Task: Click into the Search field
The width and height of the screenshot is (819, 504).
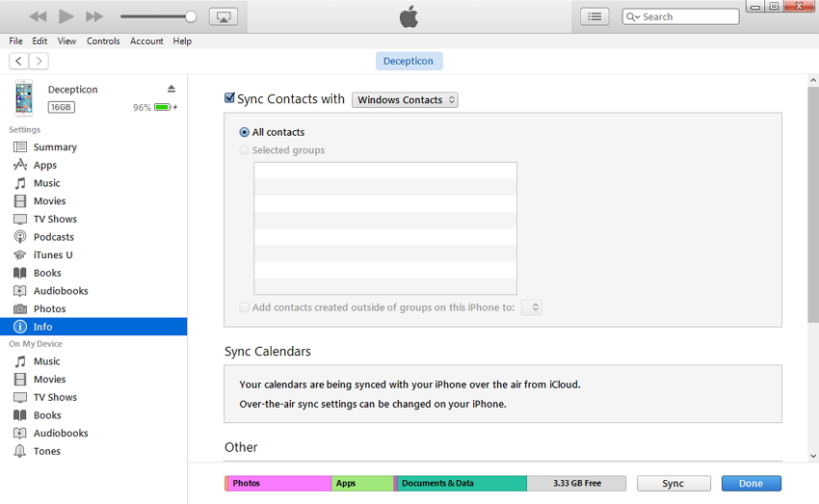Action: pyautogui.click(x=680, y=16)
